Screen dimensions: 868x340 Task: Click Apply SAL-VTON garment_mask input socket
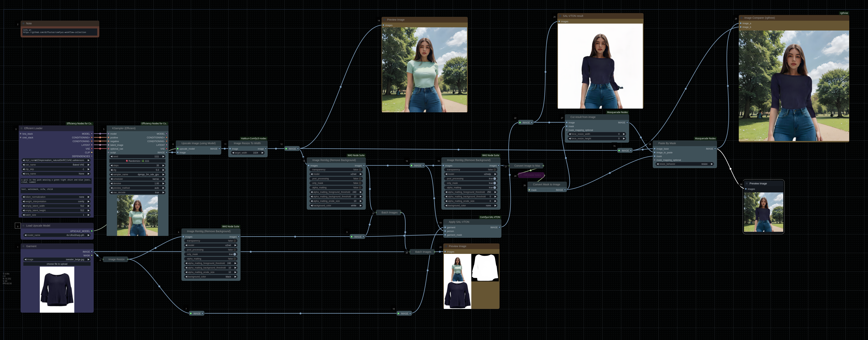446,235
